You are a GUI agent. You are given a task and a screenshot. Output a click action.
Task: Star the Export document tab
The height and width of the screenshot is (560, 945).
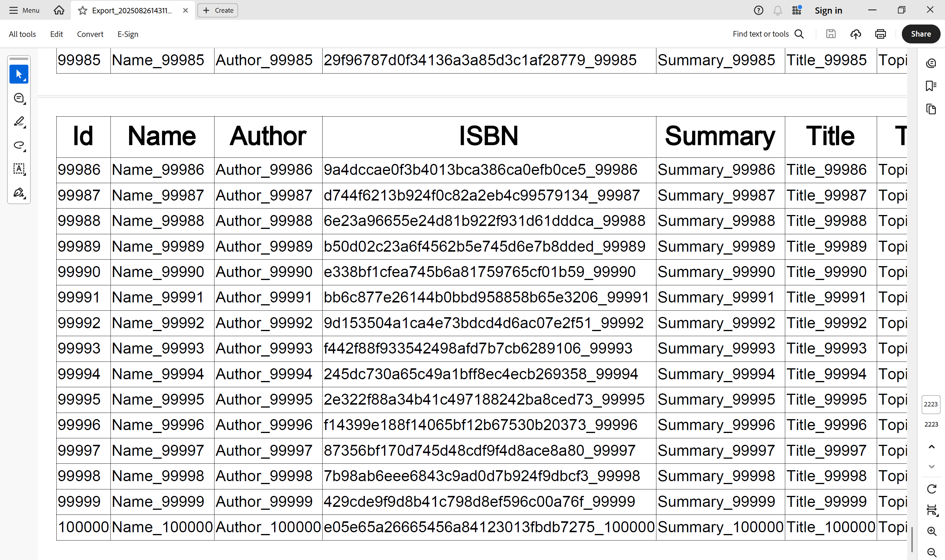82,11
